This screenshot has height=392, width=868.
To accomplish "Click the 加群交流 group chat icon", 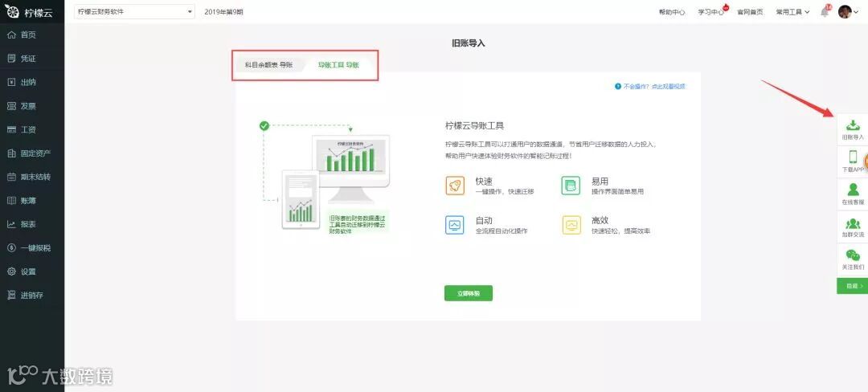I will click(853, 223).
